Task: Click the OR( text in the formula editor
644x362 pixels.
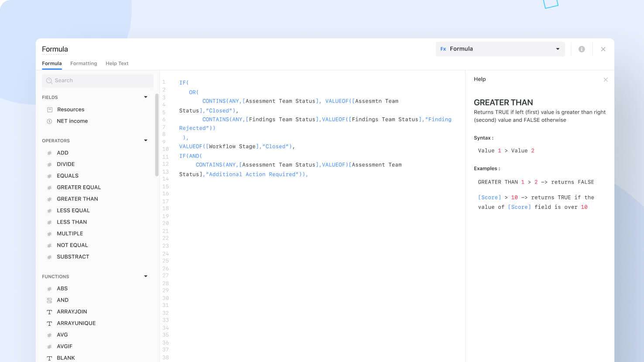Action: (x=194, y=92)
